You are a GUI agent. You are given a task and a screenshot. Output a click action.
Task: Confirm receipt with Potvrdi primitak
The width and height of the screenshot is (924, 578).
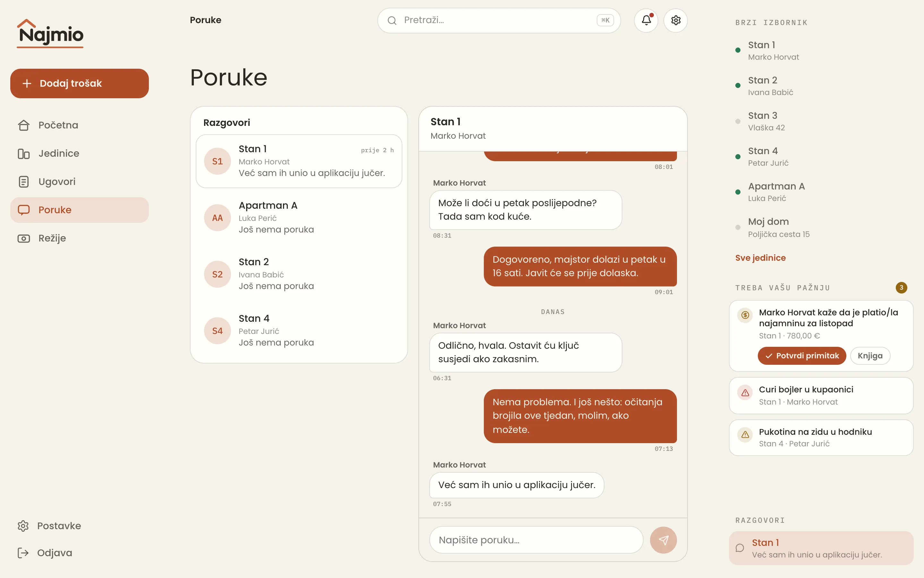click(802, 355)
